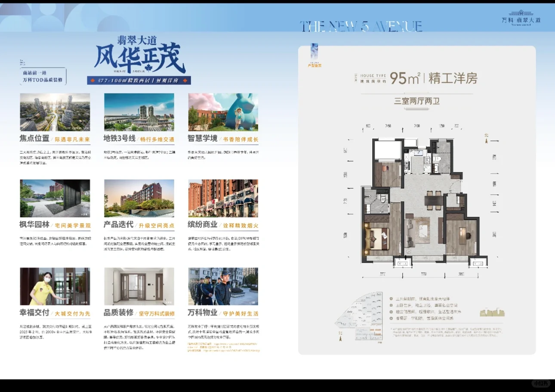Click the 大城交付为先 subtitle
The height and width of the screenshot is (392, 555).
(72, 314)
